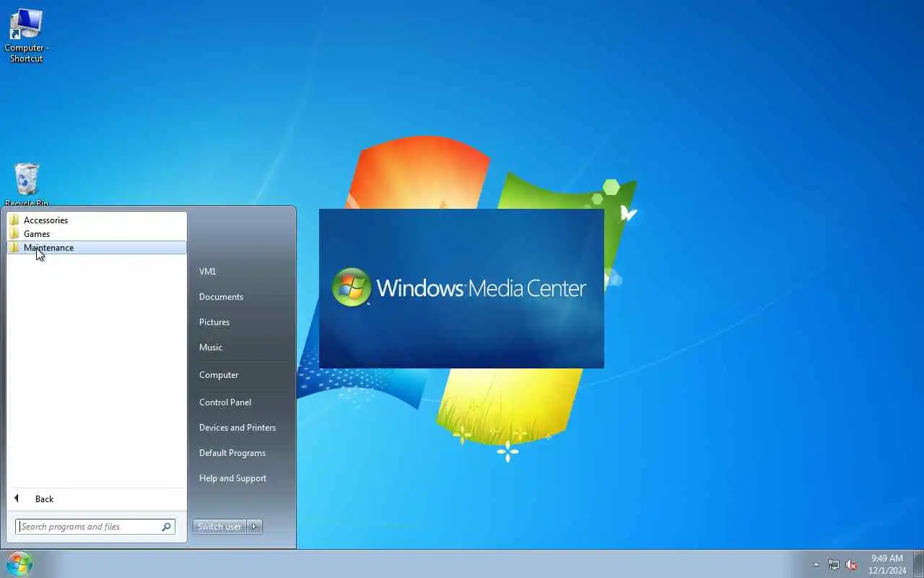Click the Accessories folder icon
Image resolution: width=924 pixels, height=578 pixels.
14,220
